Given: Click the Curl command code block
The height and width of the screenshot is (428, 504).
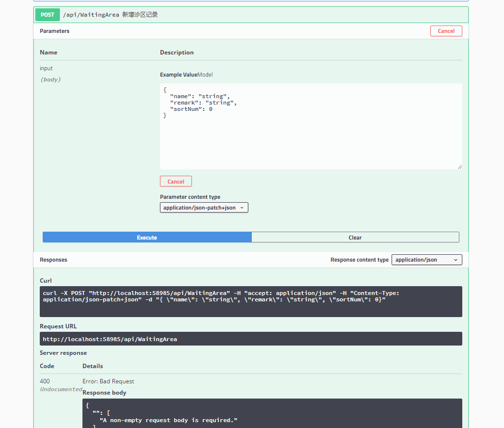Looking at the screenshot, I should [251, 301].
